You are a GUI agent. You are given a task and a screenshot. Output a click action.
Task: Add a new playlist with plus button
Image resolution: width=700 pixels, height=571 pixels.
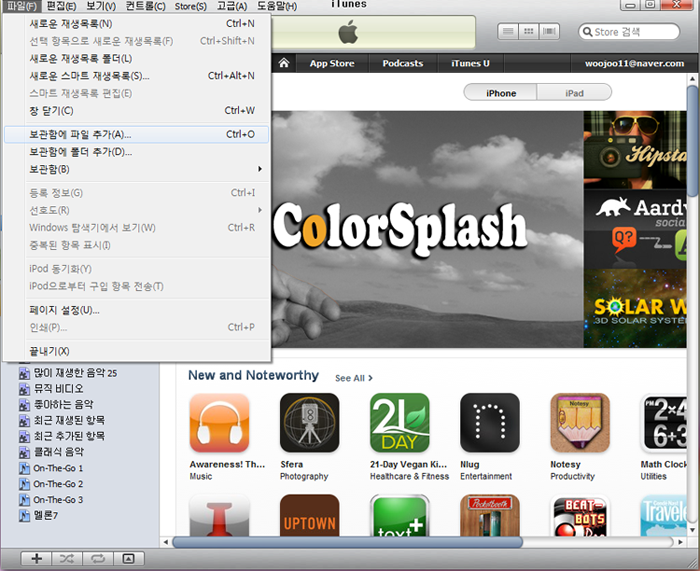[x=37, y=558]
